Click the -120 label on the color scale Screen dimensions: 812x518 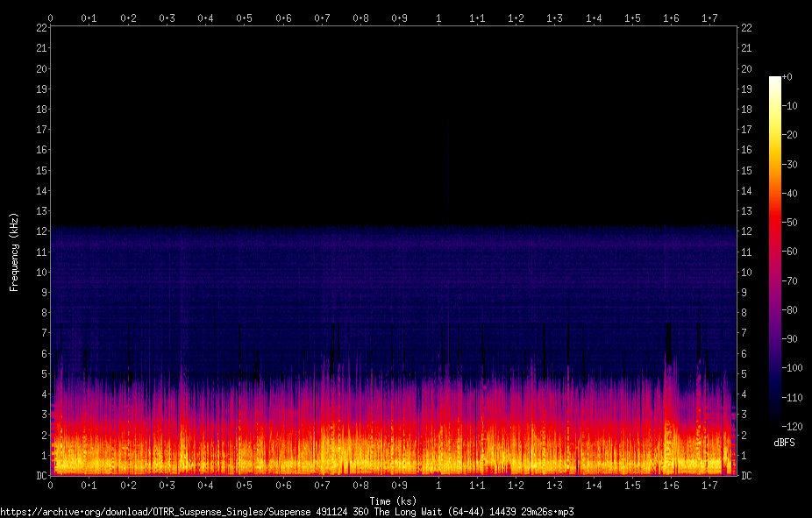[792, 426]
